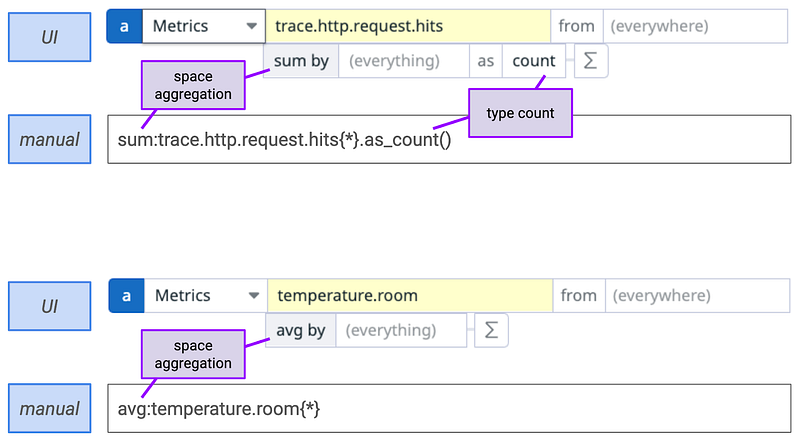Image resolution: width=800 pixels, height=445 pixels.
Task: Click the 'manual' label beside the sum query
Action: (49, 139)
